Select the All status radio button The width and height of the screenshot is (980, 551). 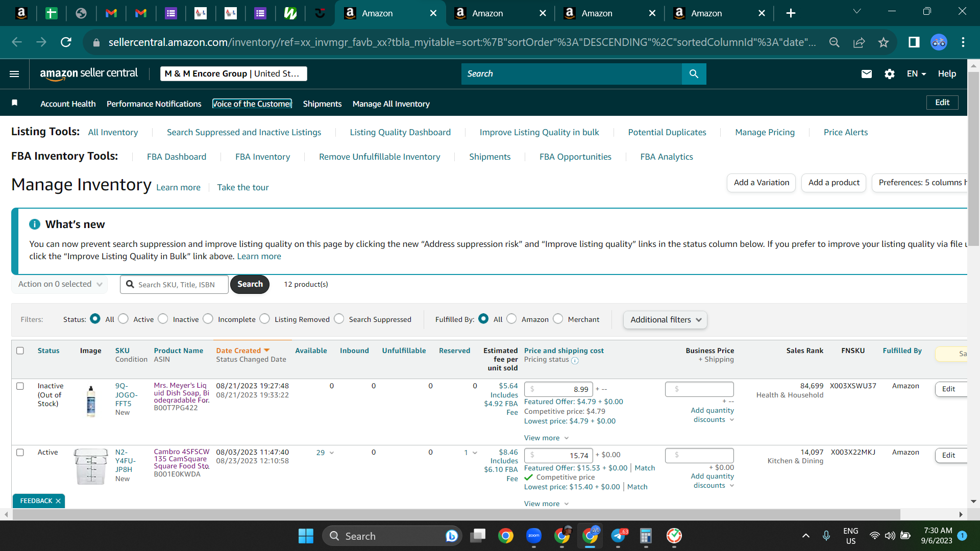pos(95,319)
